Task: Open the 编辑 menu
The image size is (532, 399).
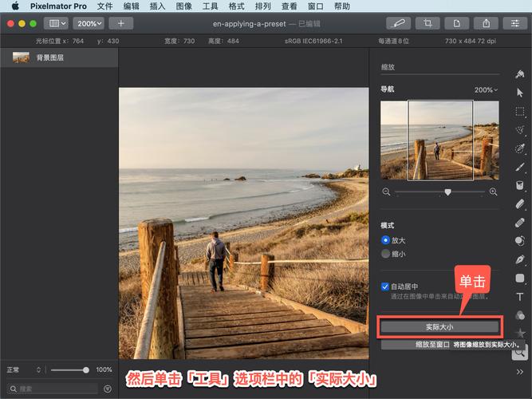Action: click(132, 6)
